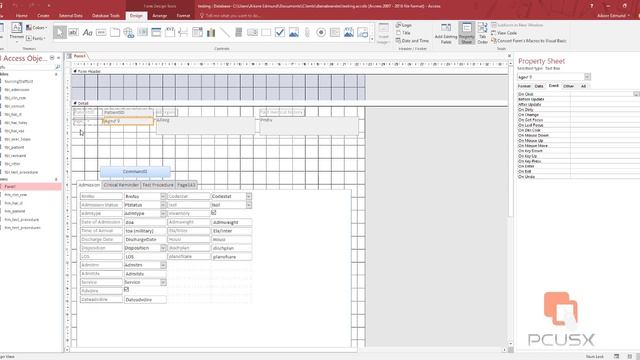Screen dimensions: 640x360
Task: Open the Home ribbon tab
Action: 22,16
